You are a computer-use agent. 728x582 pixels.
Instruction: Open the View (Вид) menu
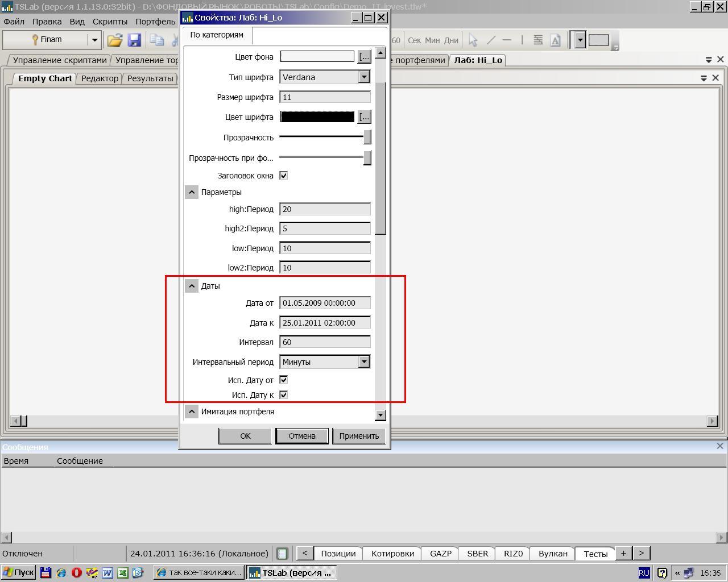click(x=77, y=21)
